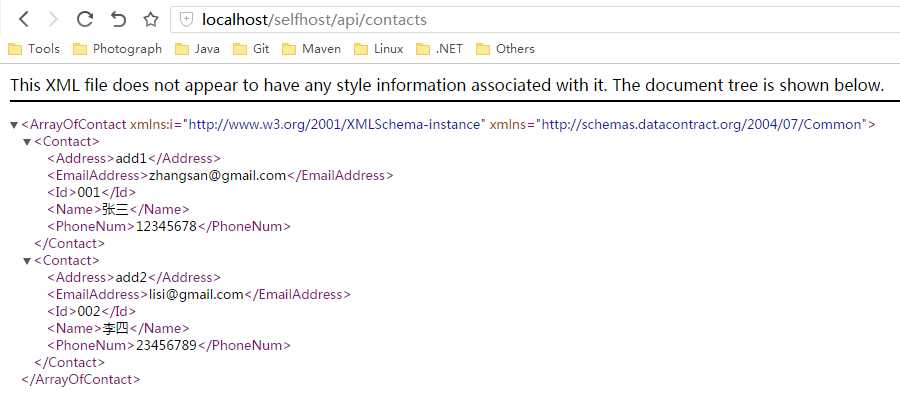Bookmark this page with the star icon
The width and height of the screenshot is (900, 414).
click(x=150, y=20)
